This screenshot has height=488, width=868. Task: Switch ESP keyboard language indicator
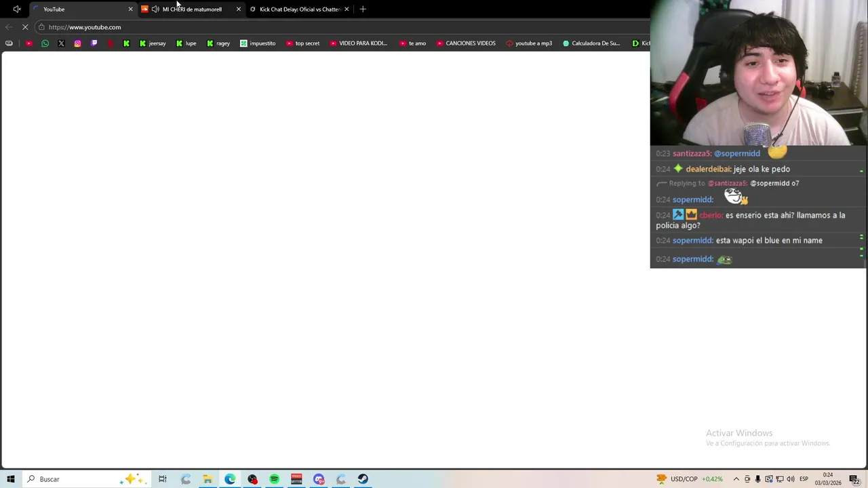(804, 479)
